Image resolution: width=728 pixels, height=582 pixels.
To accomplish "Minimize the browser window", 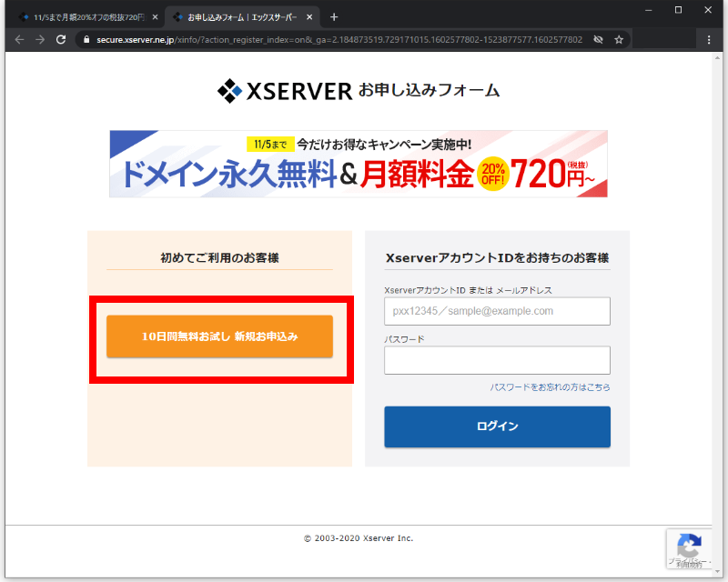I will click(x=649, y=10).
